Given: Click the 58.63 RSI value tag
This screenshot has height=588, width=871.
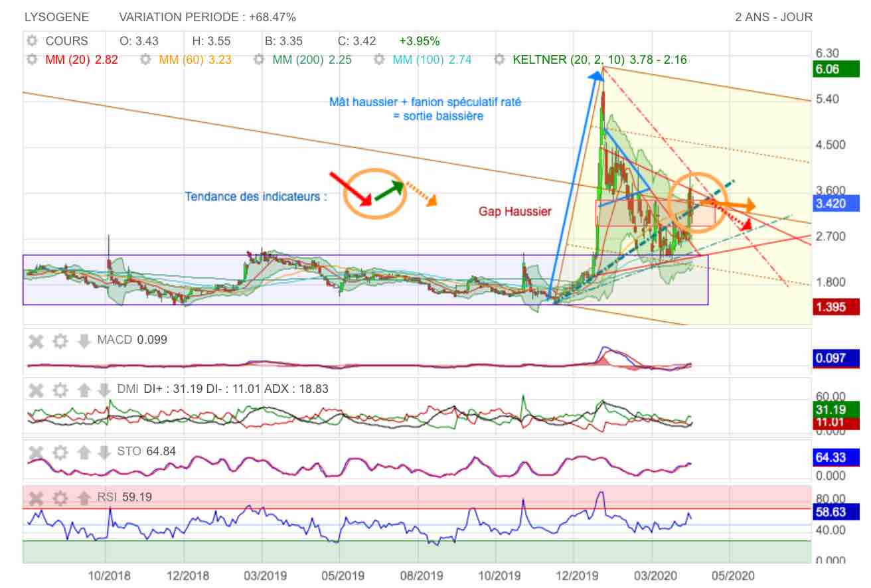Looking at the screenshot, I should point(836,512).
